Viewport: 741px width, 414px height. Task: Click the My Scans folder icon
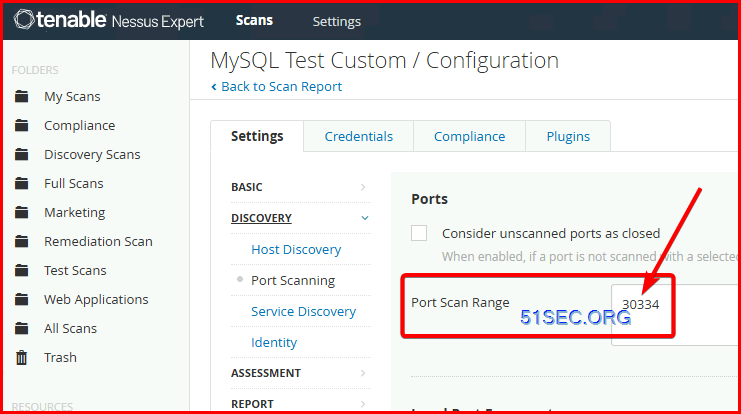click(21, 96)
